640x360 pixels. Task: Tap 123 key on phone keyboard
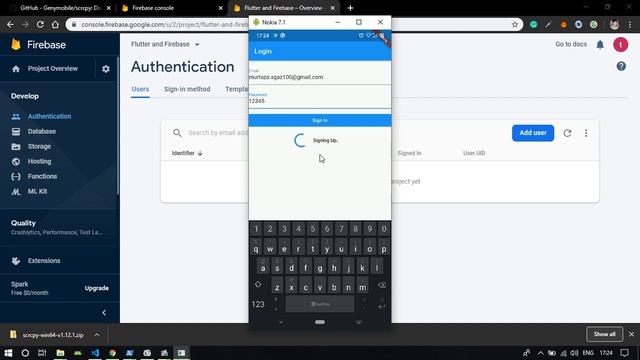click(x=258, y=304)
